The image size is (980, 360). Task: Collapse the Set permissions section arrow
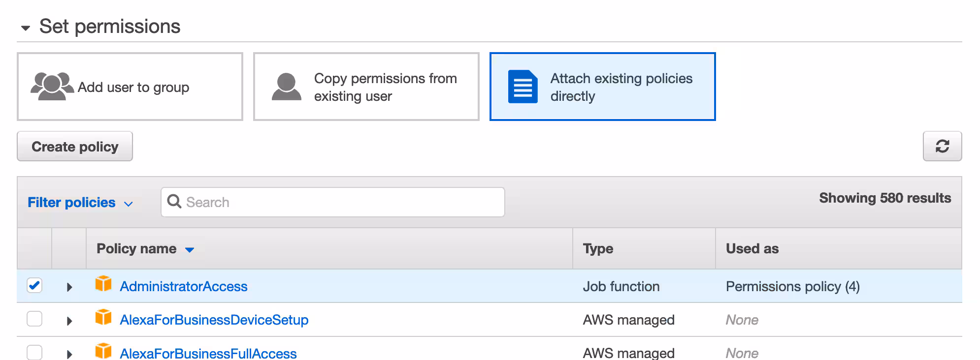click(x=26, y=28)
